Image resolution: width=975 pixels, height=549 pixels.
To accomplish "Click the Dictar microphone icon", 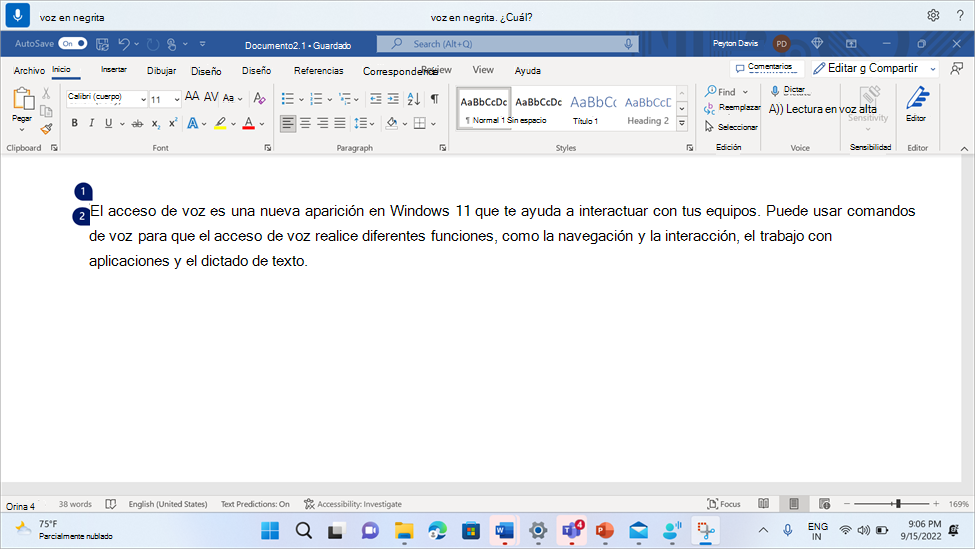I will tap(775, 91).
